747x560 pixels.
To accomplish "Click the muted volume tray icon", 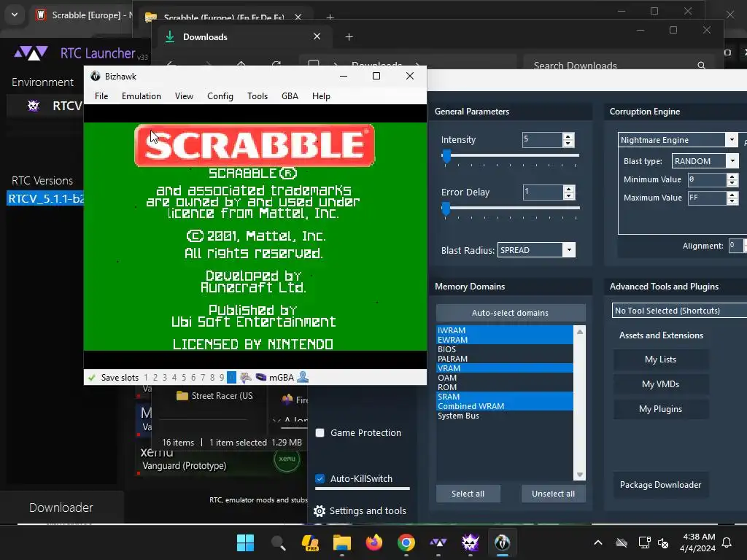I will (663, 542).
